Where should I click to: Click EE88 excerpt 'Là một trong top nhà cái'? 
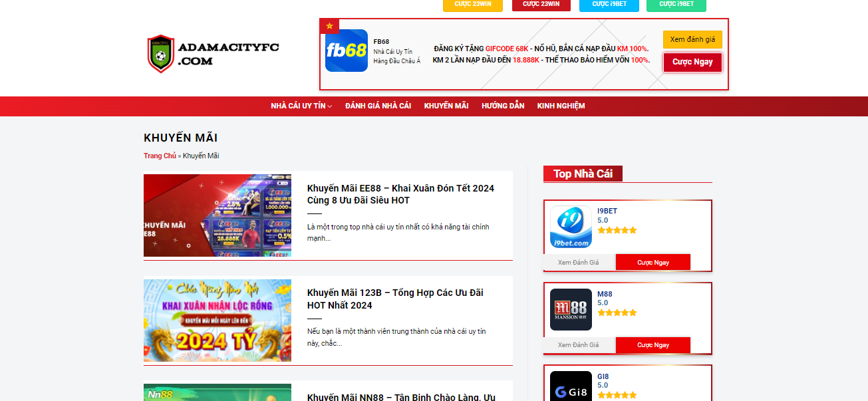pyautogui.click(x=398, y=233)
